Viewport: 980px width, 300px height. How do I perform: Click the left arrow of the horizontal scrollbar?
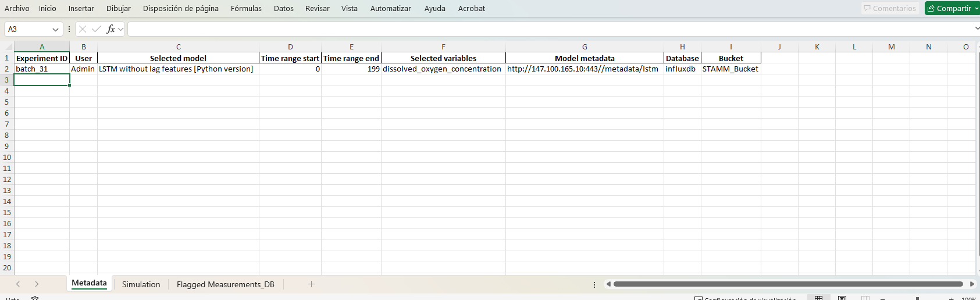click(608, 284)
